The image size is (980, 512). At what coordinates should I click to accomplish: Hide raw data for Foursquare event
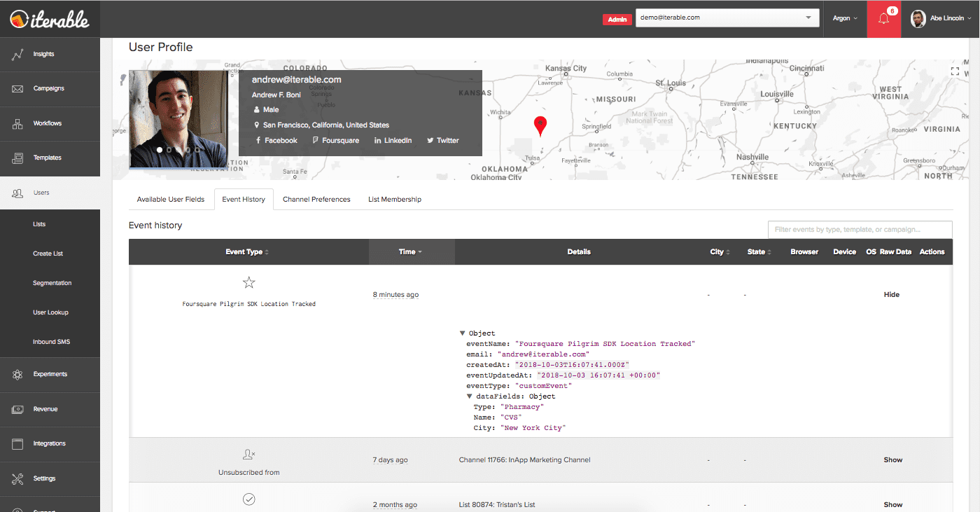(x=891, y=295)
